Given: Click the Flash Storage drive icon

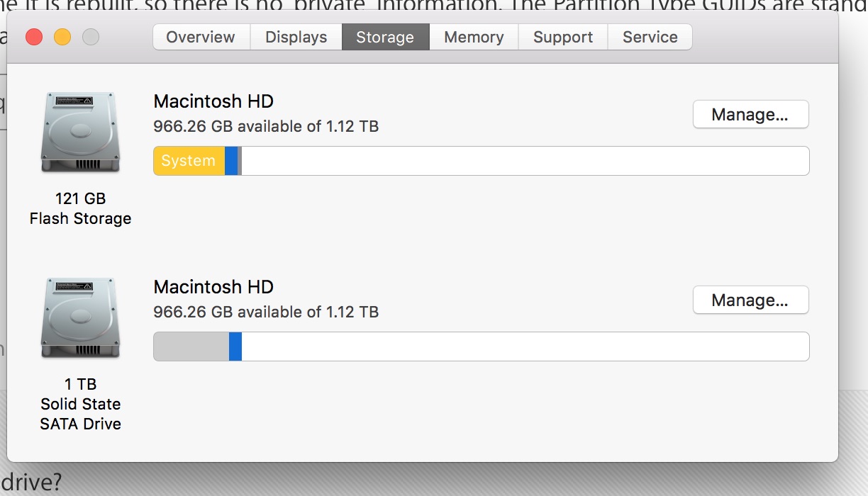Looking at the screenshot, I should (x=80, y=133).
